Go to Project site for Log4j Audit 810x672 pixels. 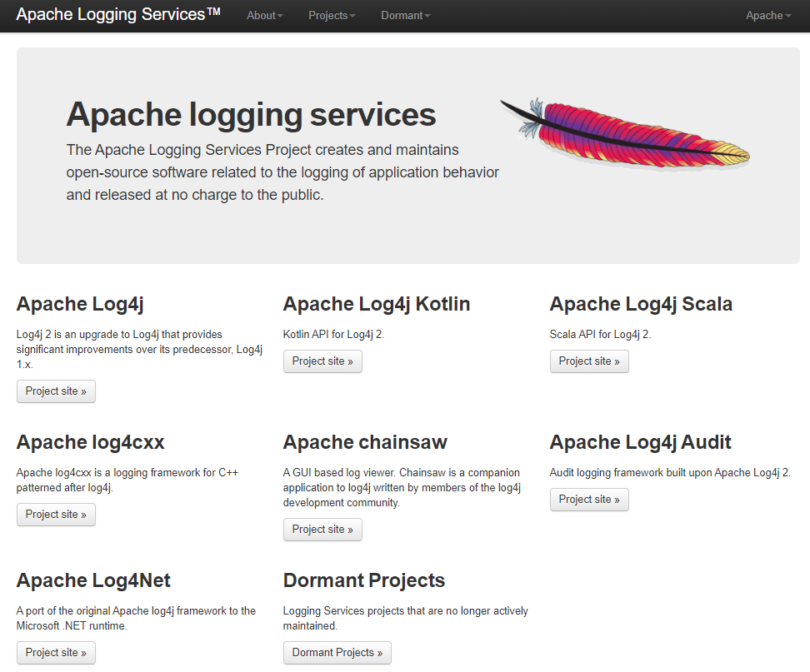(x=589, y=500)
